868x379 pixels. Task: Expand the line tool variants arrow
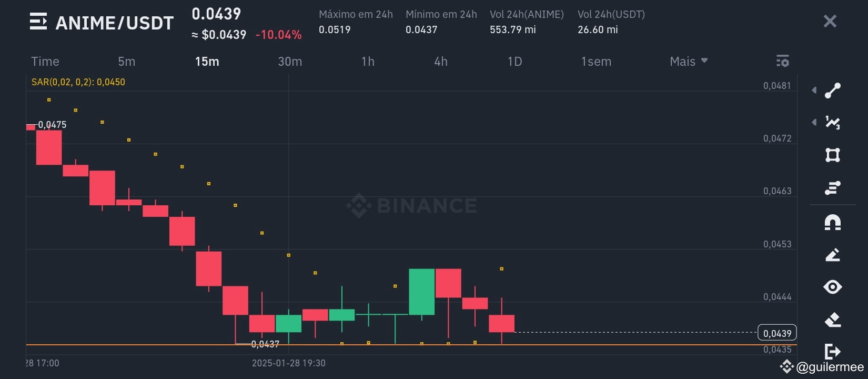814,91
